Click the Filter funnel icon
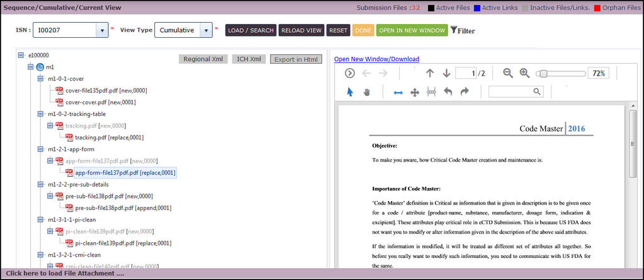 coord(454,30)
